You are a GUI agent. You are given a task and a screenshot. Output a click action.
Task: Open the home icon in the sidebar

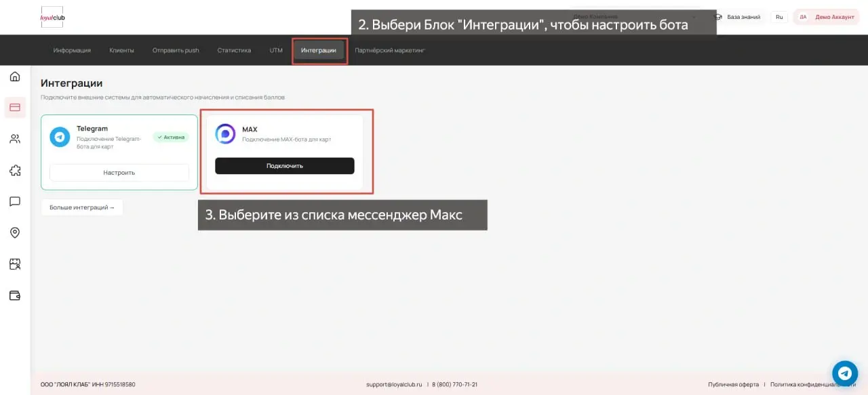[x=15, y=76]
